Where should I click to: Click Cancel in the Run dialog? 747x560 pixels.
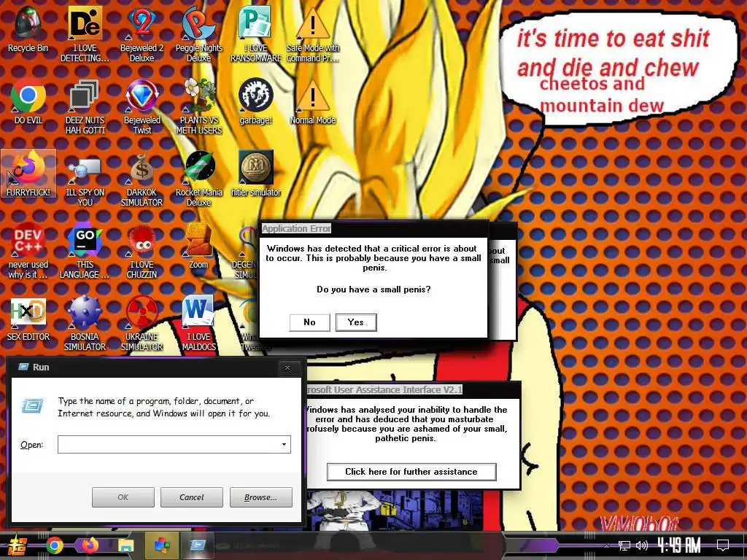[x=192, y=497]
